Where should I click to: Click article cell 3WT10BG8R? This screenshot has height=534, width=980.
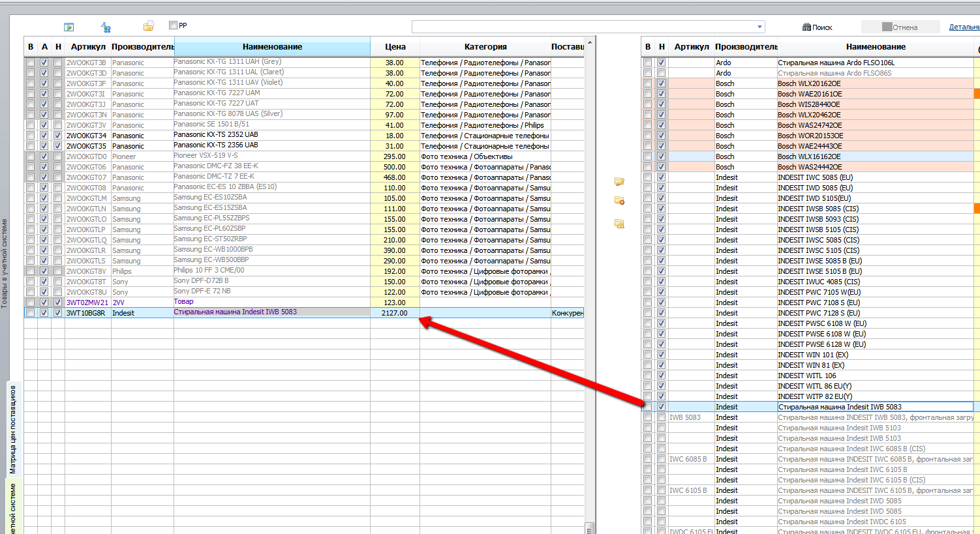(88, 313)
